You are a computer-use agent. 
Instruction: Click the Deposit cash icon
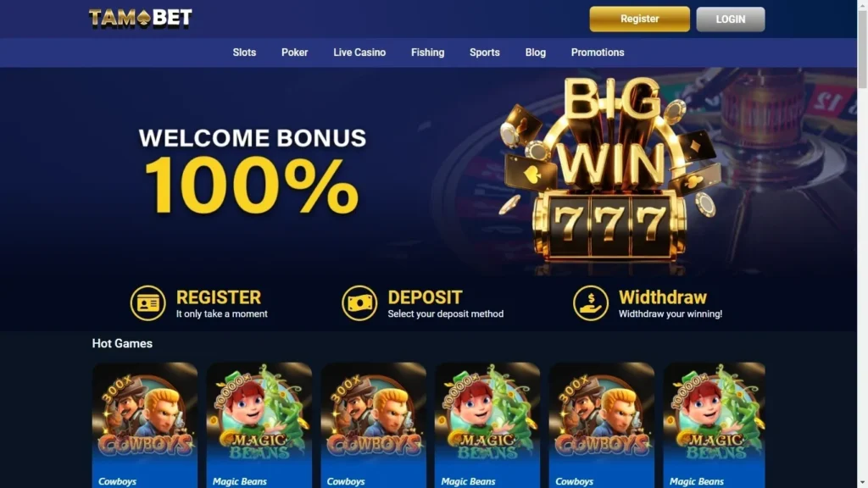359,303
